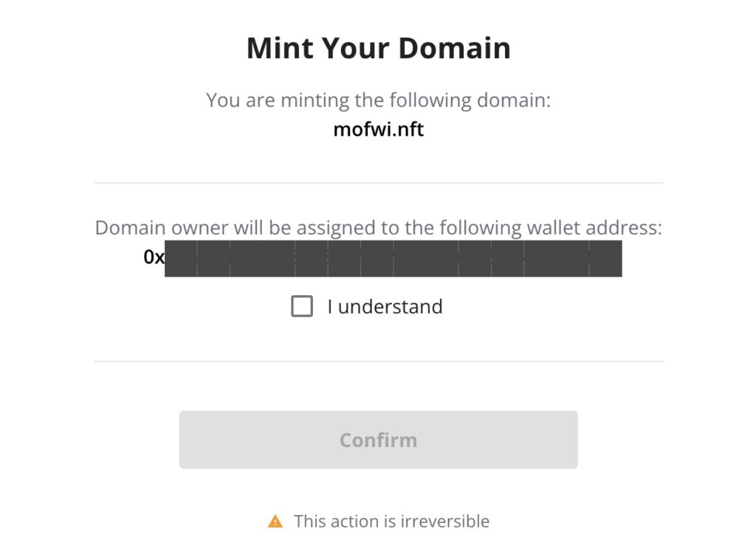Click 'You are minting the following domain' text
The image size is (756, 557).
(379, 101)
